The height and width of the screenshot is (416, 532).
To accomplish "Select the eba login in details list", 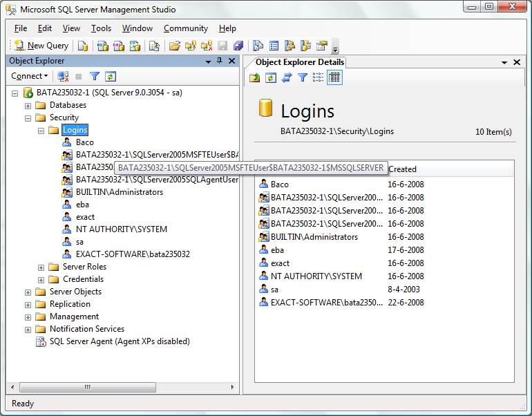I will tap(277, 250).
